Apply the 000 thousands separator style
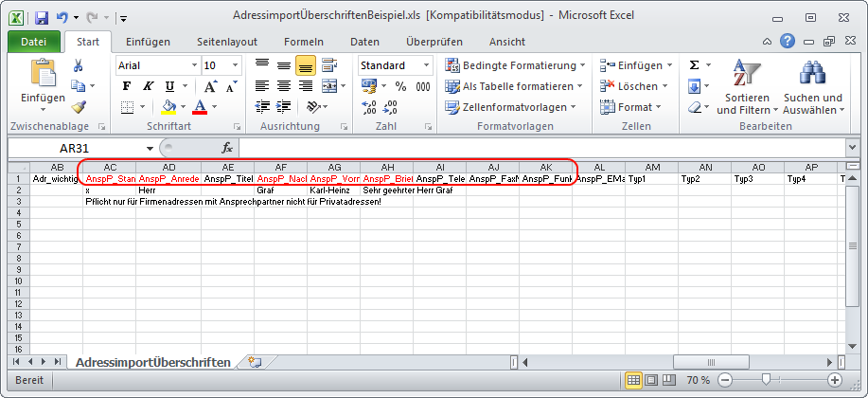The width and height of the screenshot is (868, 398). point(423,86)
